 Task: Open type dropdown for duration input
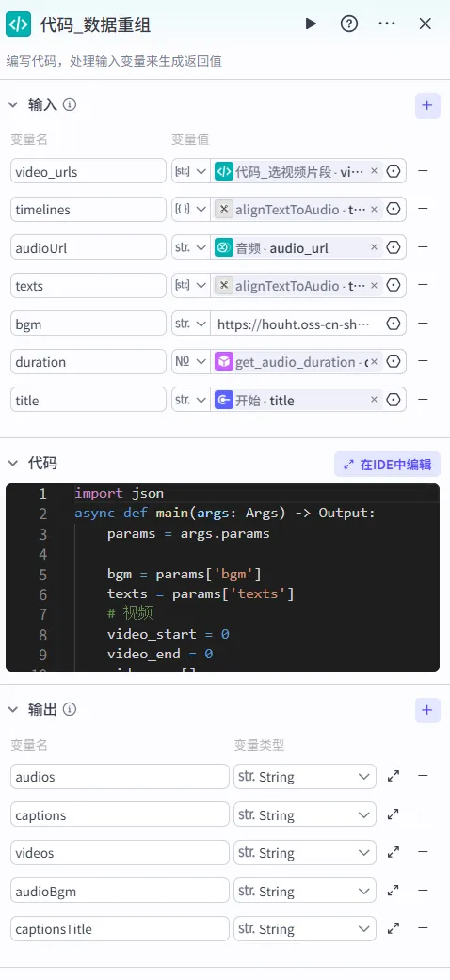click(x=191, y=361)
